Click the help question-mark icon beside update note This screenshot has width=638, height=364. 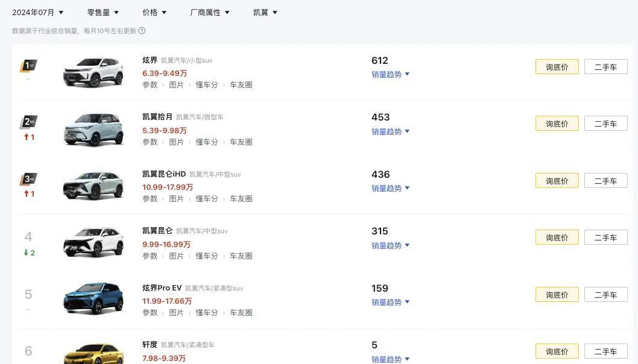pyautogui.click(x=142, y=31)
